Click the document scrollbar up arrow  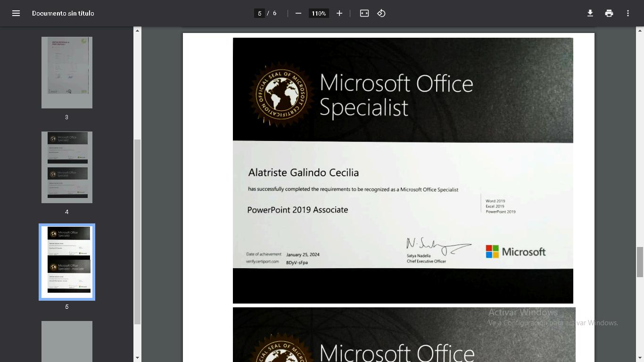(x=640, y=31)
